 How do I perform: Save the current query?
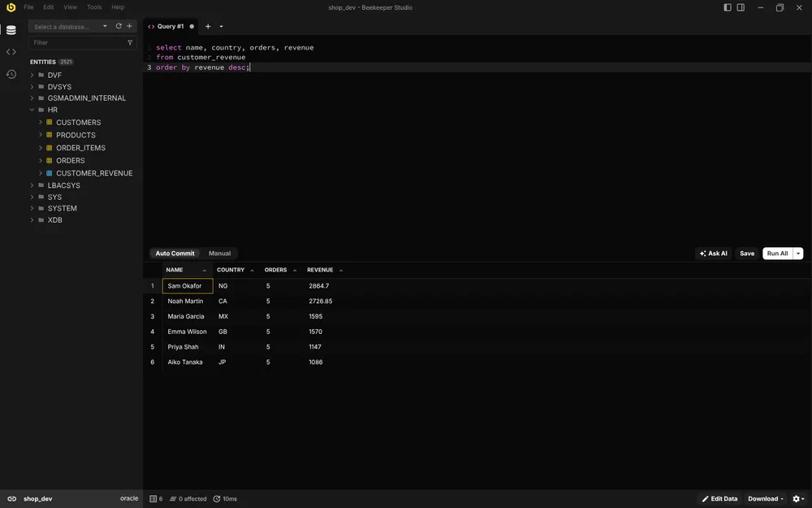(x=747, y=254)
